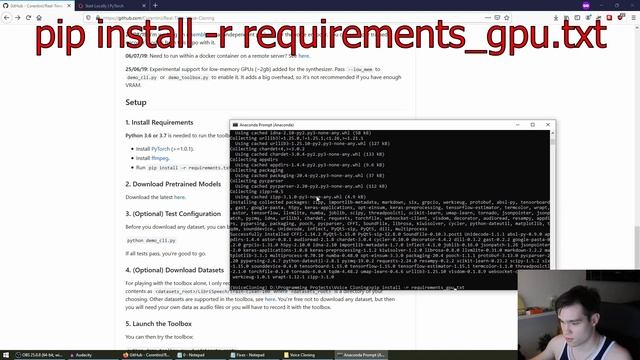Open the Windows Start button
Image resolution: width=640 pixels, height=360 pixels.
point(6,355)
